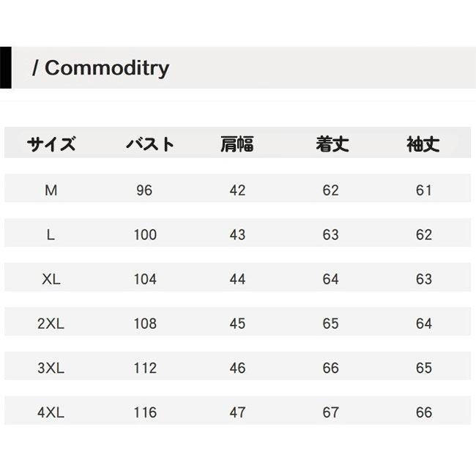Select the shoulder width value 47
Viewport: 476px width, 449px height.
pos(237,412)
